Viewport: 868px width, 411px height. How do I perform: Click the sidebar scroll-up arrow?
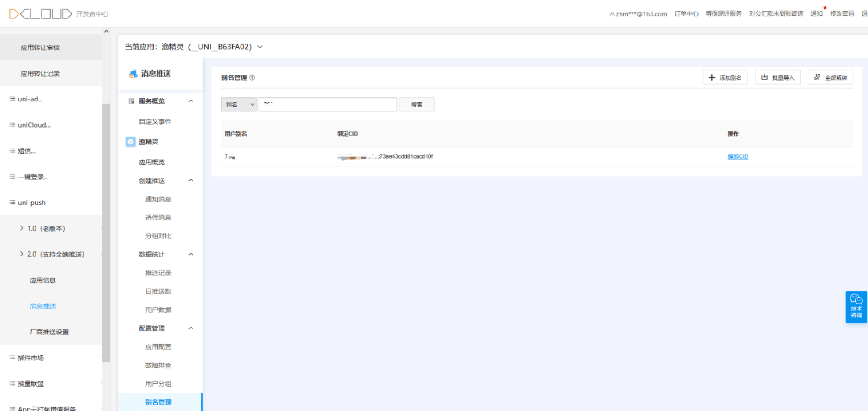(x=106, y=31)
